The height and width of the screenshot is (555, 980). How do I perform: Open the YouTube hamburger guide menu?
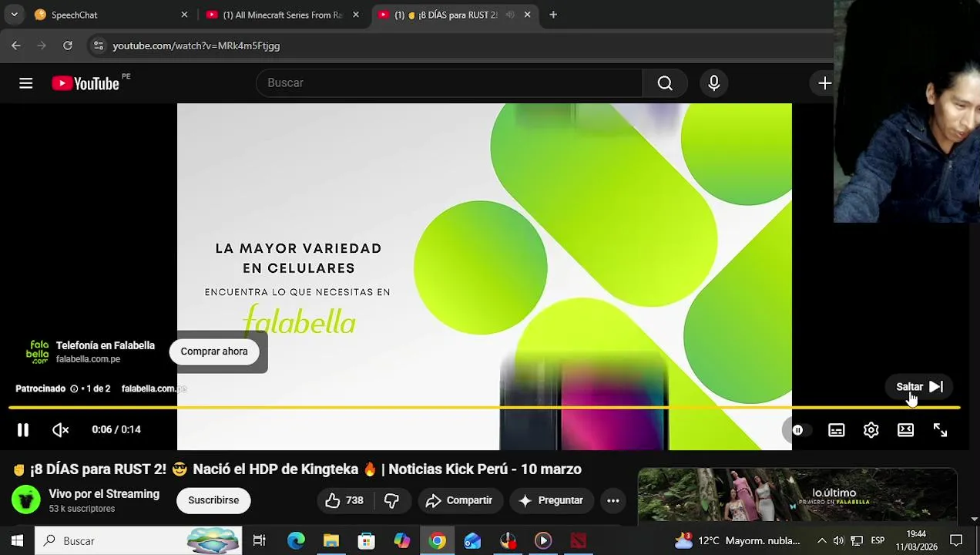coord(26,83)
